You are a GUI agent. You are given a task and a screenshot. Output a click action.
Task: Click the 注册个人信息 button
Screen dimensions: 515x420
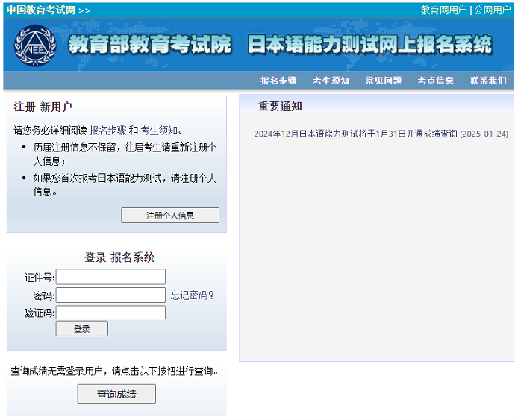170,215
